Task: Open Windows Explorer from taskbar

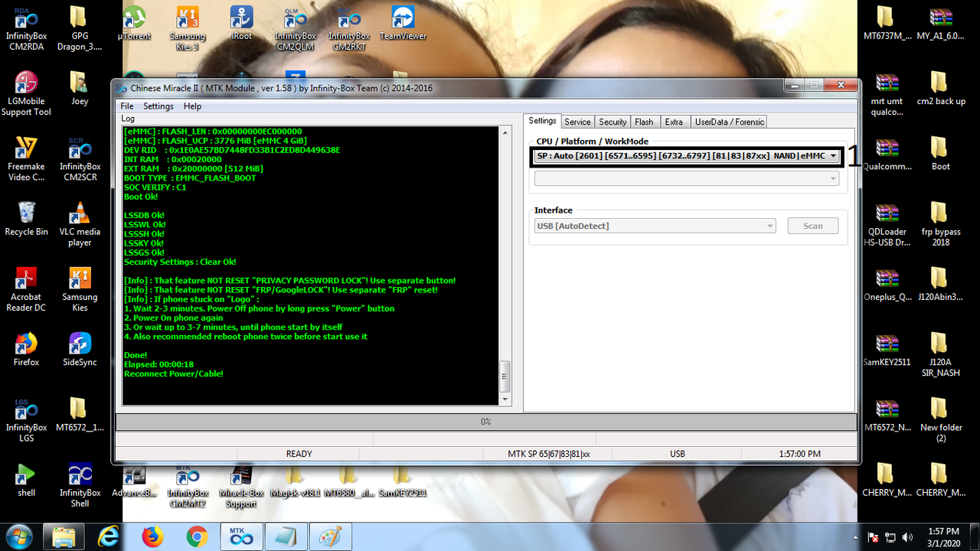Action: click(x=64, y=537)
